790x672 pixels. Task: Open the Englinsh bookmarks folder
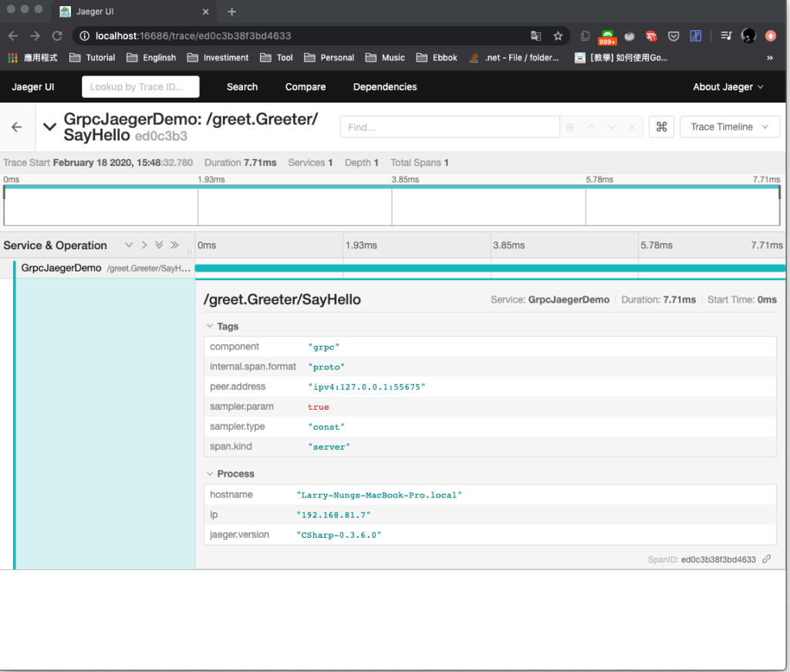click(151, 57)
